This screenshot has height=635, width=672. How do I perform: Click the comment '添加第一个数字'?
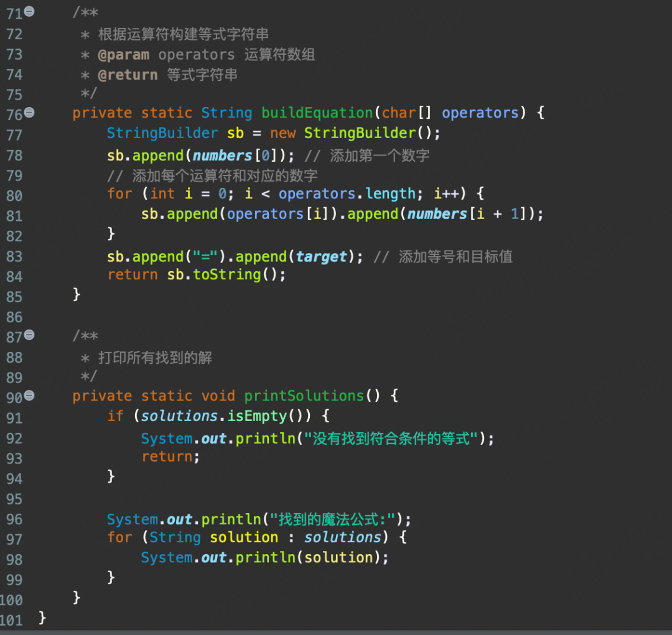tap(380, 155)
